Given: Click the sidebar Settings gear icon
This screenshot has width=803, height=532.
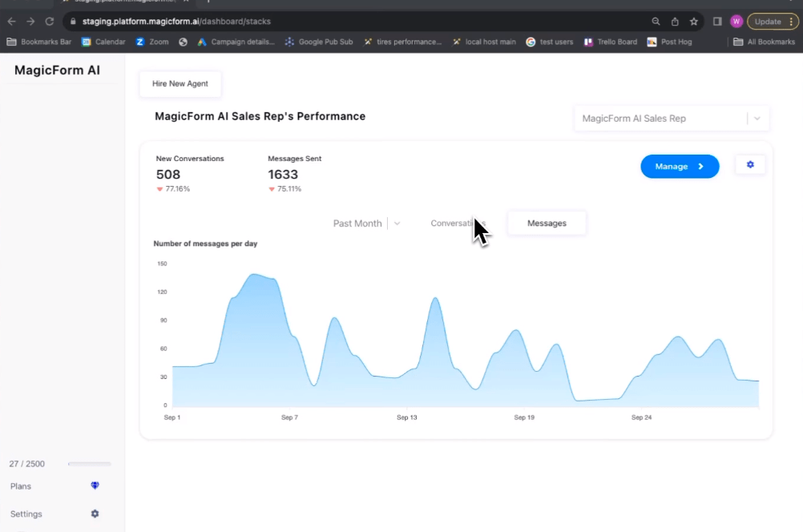Looking at the screenshot, I should tap(95, 514).
